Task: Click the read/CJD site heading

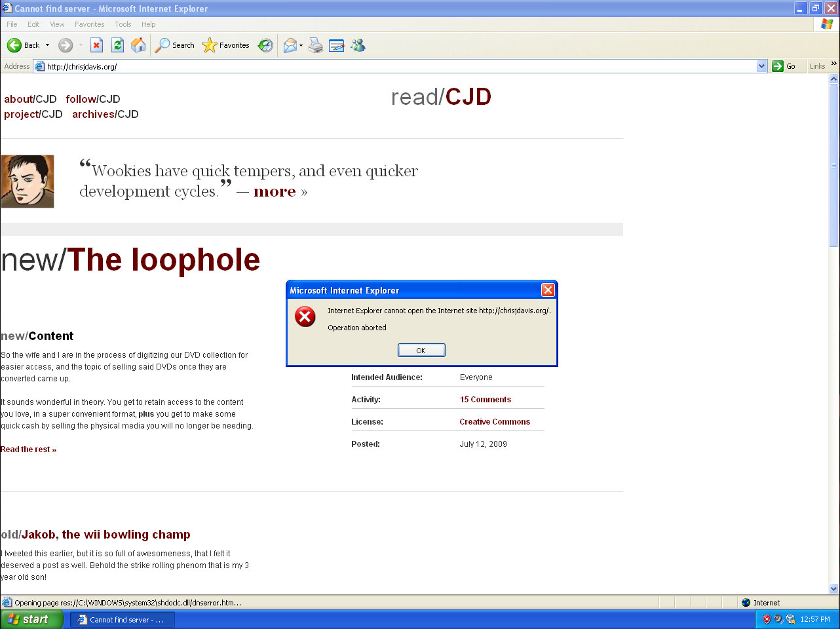Action: 441,97
